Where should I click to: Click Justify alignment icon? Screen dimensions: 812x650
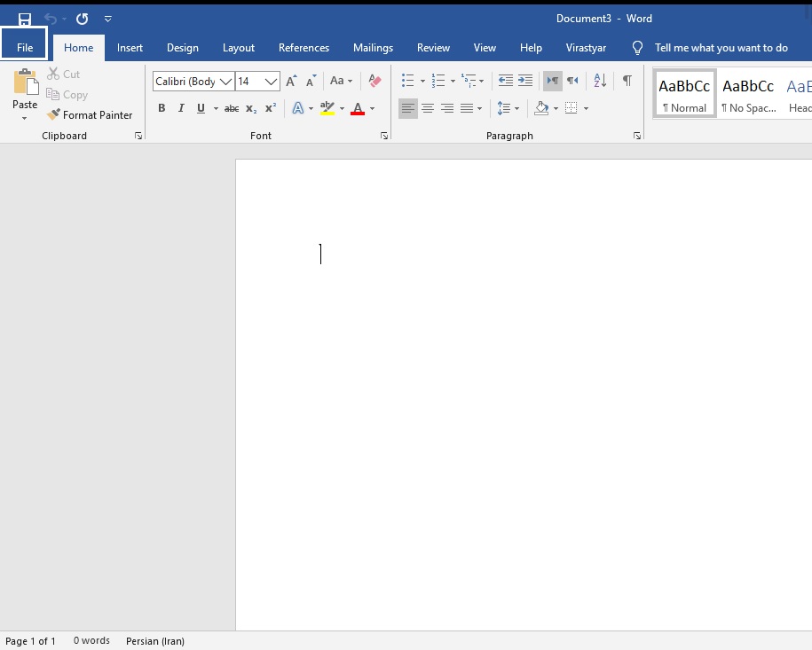pos(467,108)
